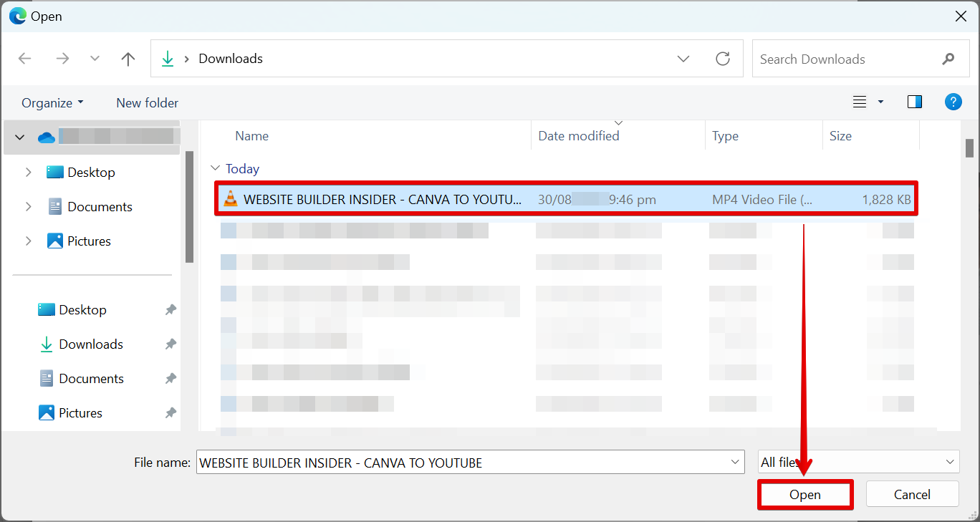The height and width of the screenshot is (522, 980).
Task: Collapse the OneDrive tree node
Action: pos(19,137)
